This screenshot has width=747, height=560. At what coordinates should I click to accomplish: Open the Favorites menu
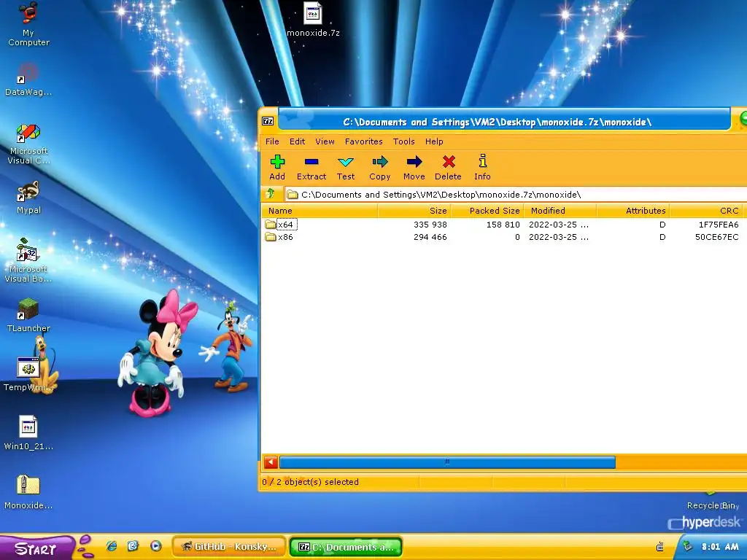pos(364,141)
